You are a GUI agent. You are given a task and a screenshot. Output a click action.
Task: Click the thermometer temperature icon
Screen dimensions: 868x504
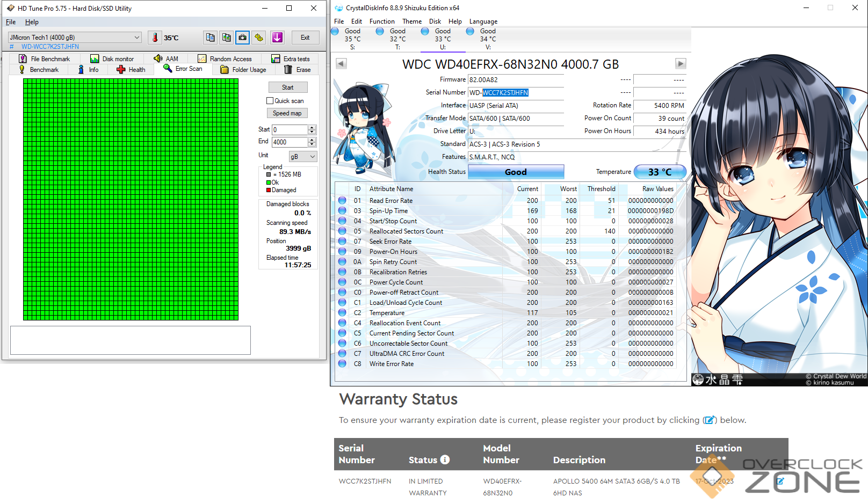pos(155,38)
